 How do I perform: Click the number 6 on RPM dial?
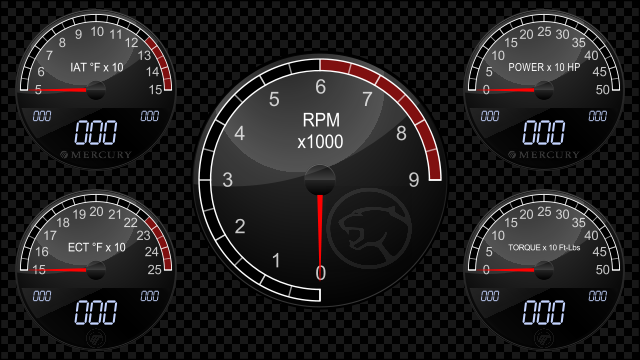(x=320, y=87)
